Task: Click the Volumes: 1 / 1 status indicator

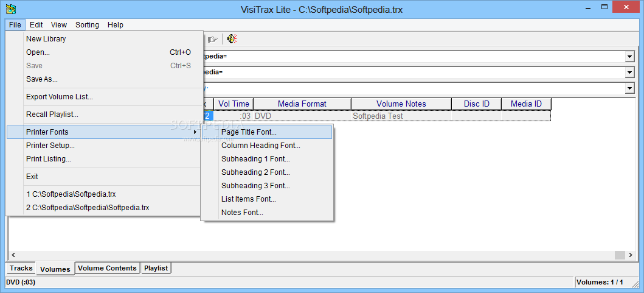Action: [x=600, y=282]
